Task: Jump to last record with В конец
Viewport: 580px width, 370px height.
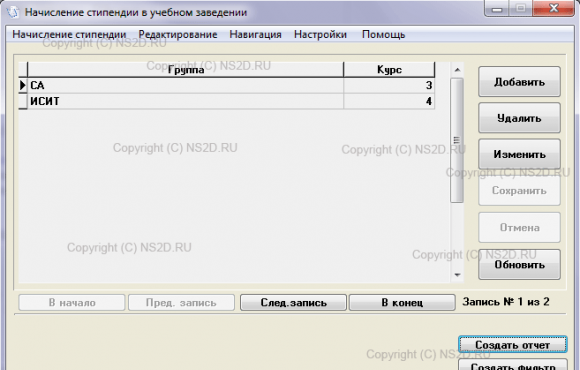Action: (x=402, y=302)
